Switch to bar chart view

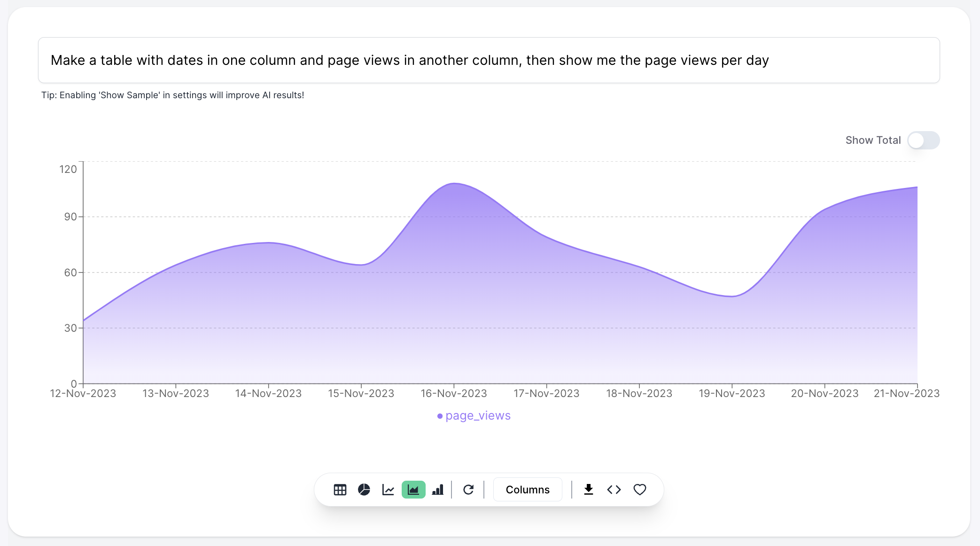438,490
